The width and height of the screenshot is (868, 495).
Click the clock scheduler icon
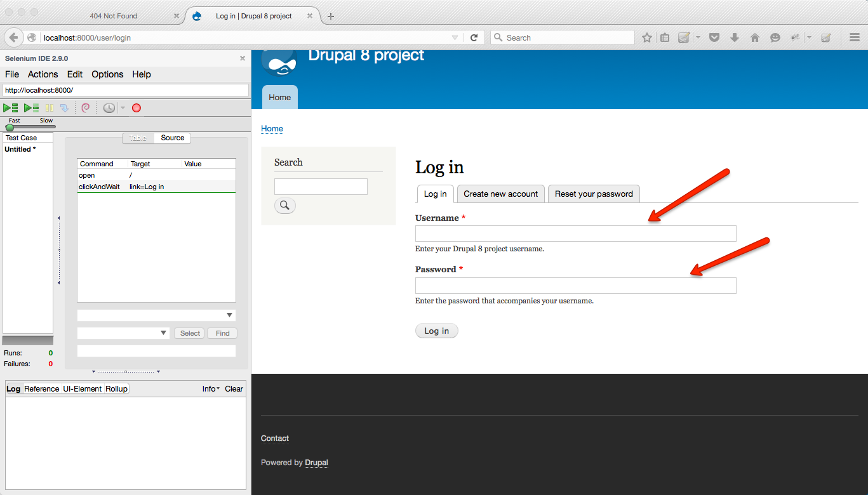coord(109,108)
